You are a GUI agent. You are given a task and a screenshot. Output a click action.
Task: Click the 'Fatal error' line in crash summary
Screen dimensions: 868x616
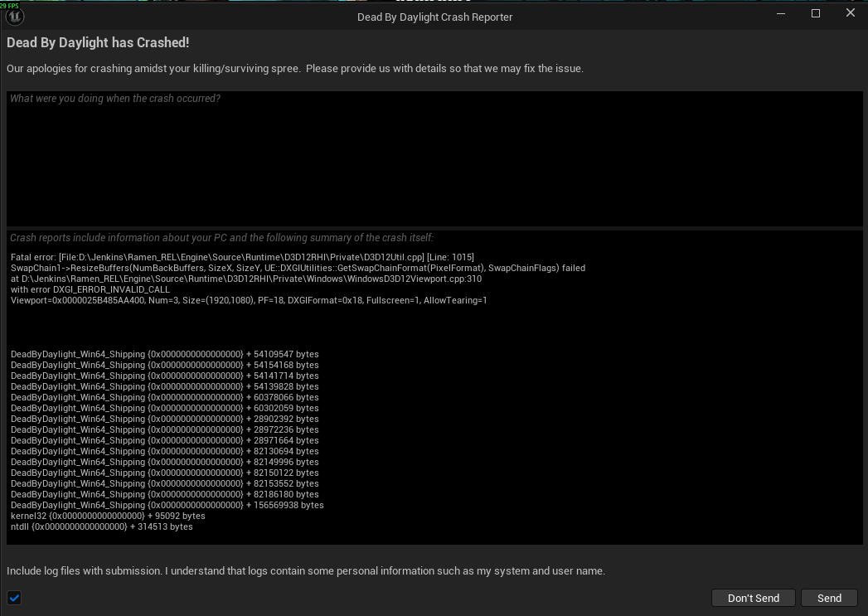[242, 257]
